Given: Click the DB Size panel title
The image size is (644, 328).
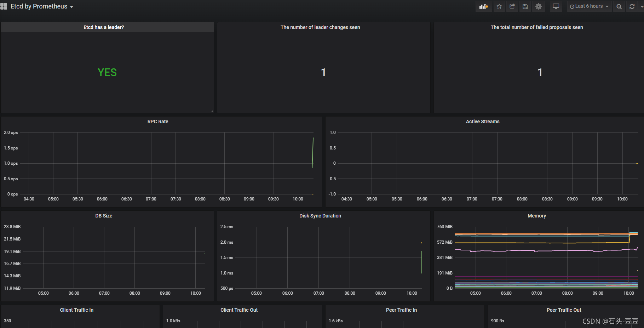Looking at the screenshot, I should tap(104, 216).
